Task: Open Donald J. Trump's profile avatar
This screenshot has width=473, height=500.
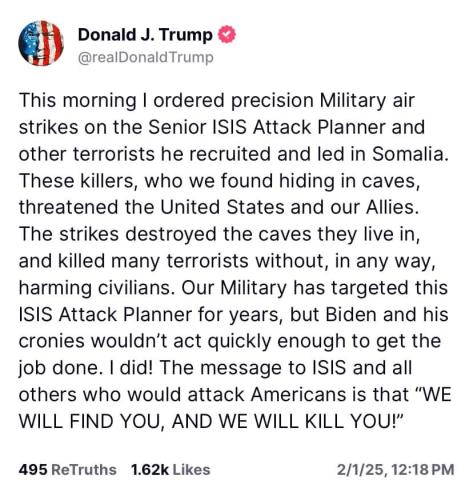Action: point(41,43)
